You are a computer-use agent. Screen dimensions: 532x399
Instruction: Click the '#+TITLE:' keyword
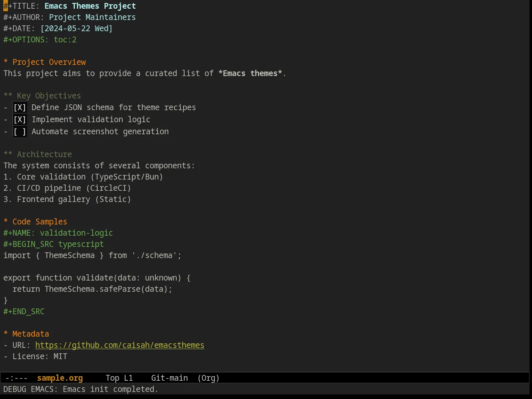pyautogui.click(x=22, y=6)
